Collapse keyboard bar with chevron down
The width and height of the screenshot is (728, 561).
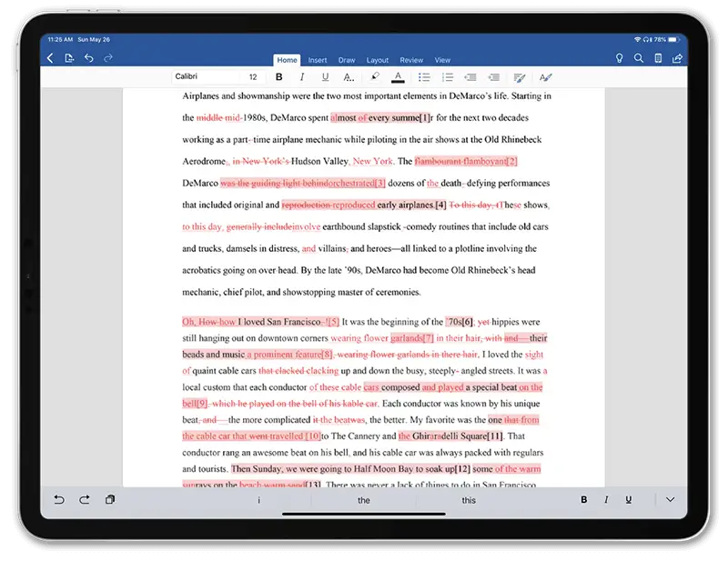coord(671,500)
